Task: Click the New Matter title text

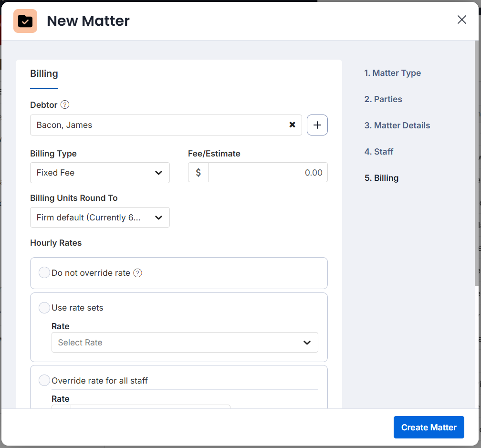Action: coord(88,21)
